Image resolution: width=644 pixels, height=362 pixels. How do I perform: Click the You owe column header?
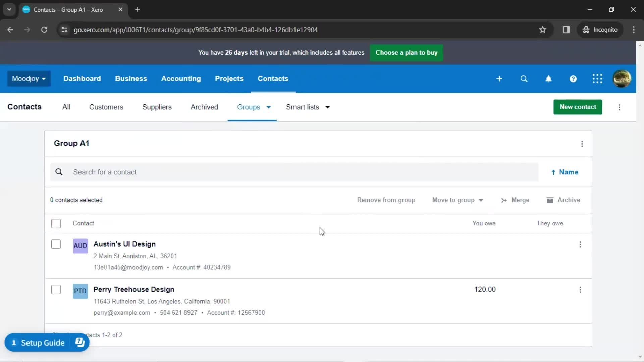[x=484, y=223]
